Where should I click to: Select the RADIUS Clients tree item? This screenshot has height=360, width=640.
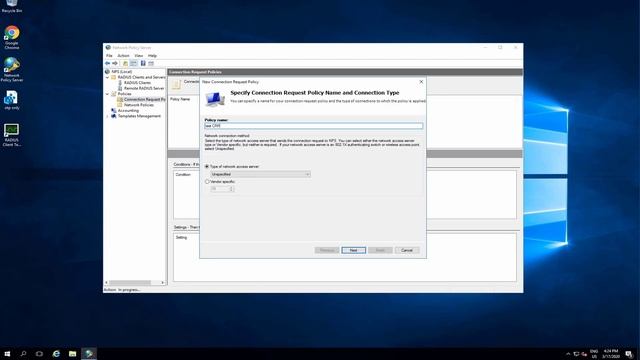tap(138, 83)
